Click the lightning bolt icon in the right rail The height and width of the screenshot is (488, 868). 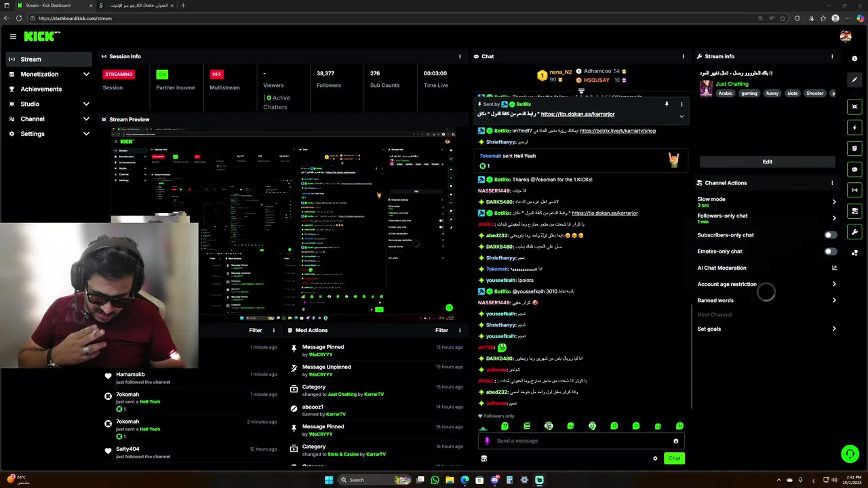click(x=854, y=127)
